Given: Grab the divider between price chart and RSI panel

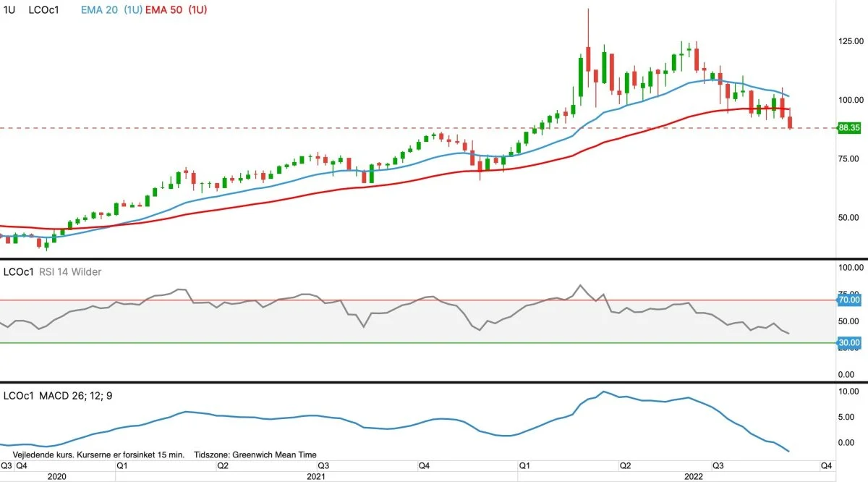Looking at the screenshot, I should click(x=434, y=258).
